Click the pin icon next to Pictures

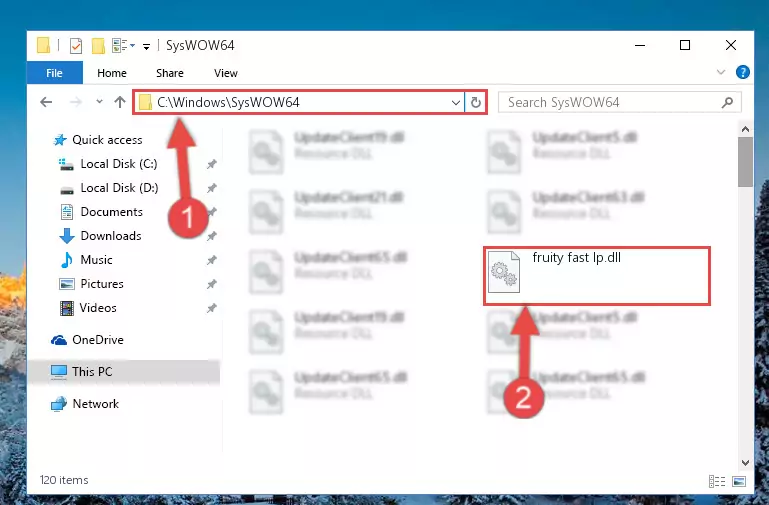[x=211, y=284]
